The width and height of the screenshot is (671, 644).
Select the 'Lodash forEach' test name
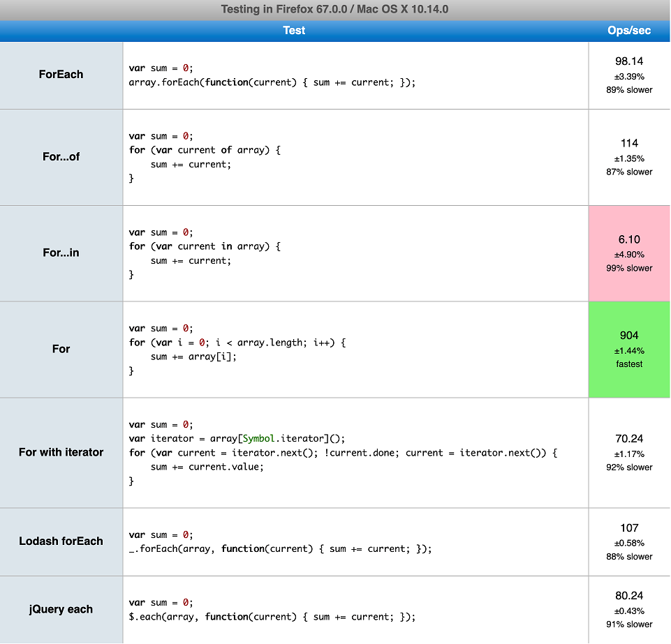[x=61, y=541]
